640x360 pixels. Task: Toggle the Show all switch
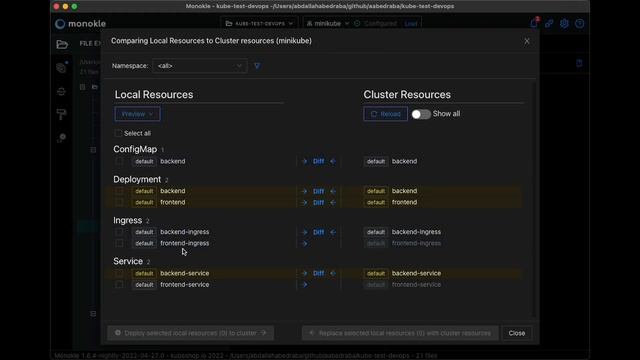tap(421, 114)
